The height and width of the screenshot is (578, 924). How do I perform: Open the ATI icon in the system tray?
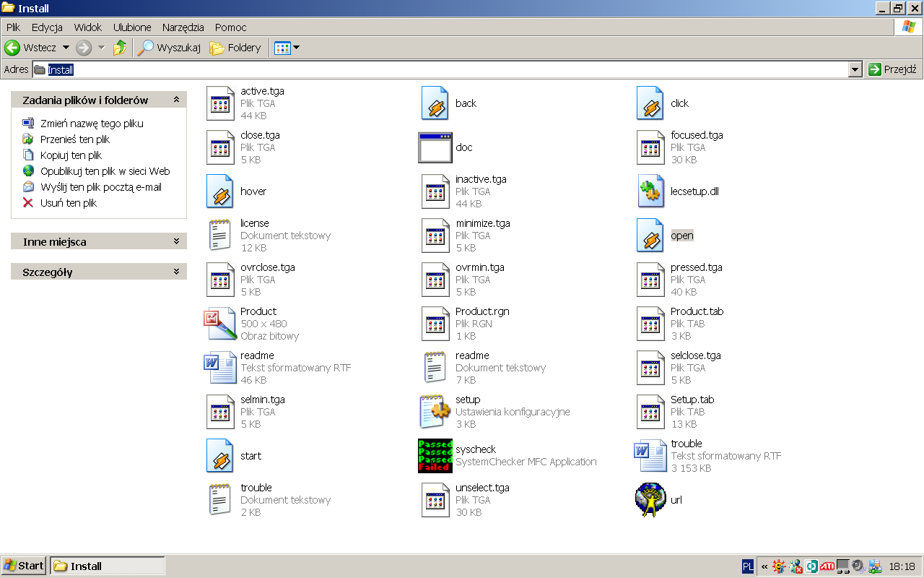(827, 566)
